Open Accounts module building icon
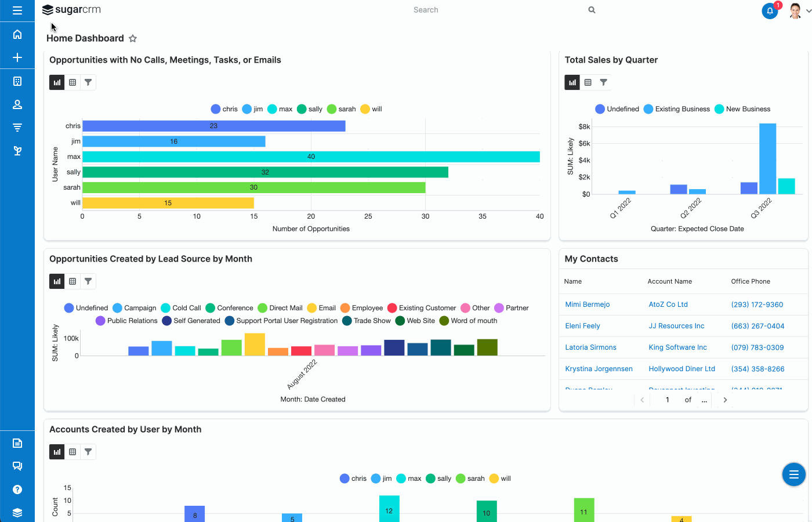The width and height of the screenshot is (812, 522). click(17, 81)
